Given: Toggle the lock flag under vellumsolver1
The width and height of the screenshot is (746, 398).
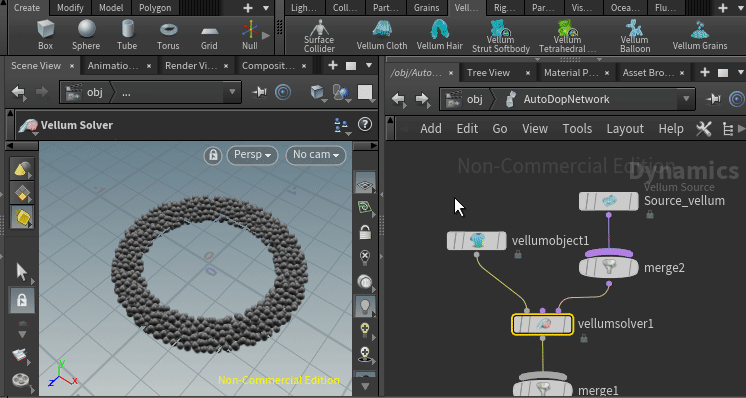Looking at the screenshot, I should click(584, 339).
